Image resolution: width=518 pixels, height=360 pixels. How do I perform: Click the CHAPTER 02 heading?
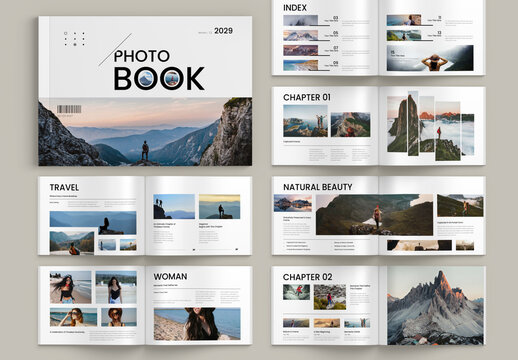pyautogui.click(x=307, y=277)
